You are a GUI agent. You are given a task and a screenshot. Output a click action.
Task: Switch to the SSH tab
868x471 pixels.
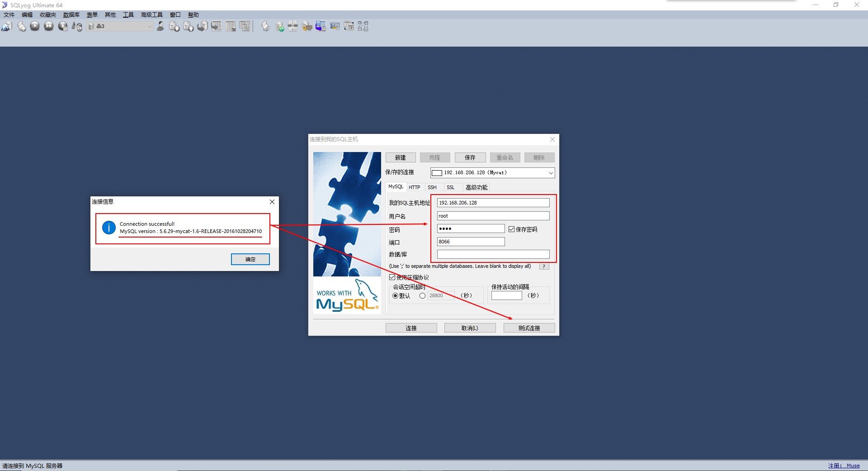(432, 187)
